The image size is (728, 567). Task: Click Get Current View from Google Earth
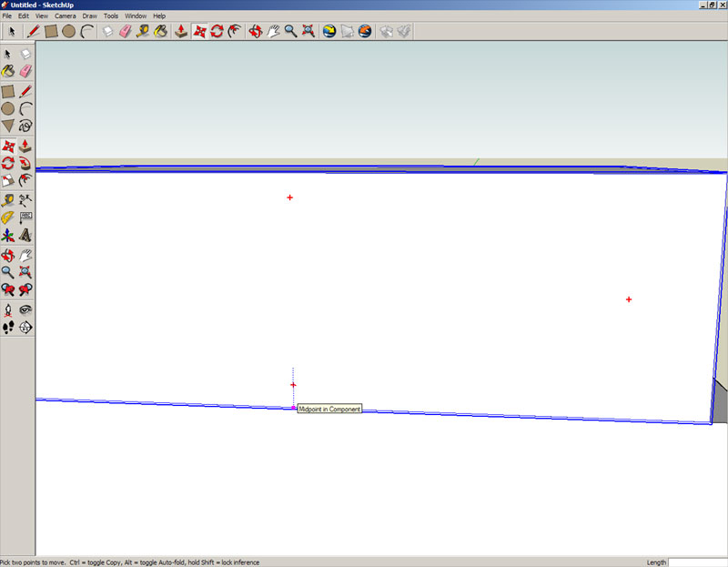pyautogui.click(x=328, y=30)
